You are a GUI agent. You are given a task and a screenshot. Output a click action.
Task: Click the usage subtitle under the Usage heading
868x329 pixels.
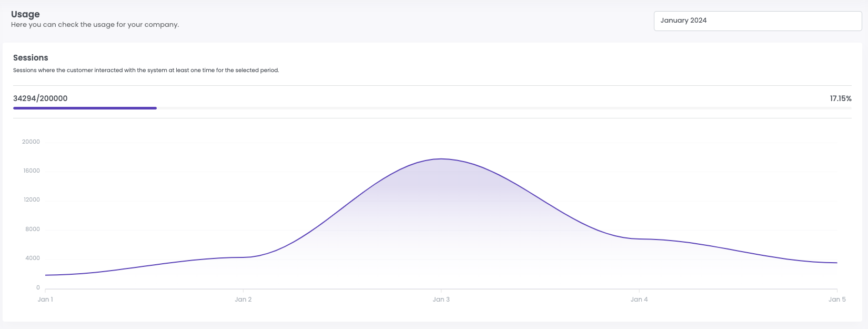point(95,25)
